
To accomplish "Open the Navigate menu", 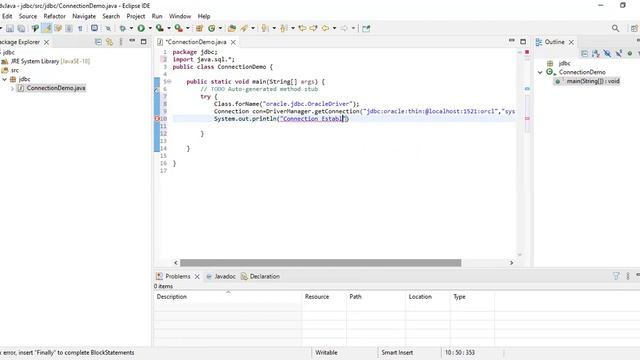I will (x=84, y=16).
